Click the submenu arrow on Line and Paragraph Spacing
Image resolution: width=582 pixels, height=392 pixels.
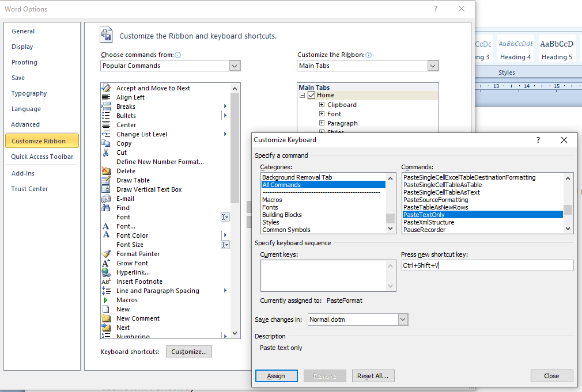coord(225,290)
